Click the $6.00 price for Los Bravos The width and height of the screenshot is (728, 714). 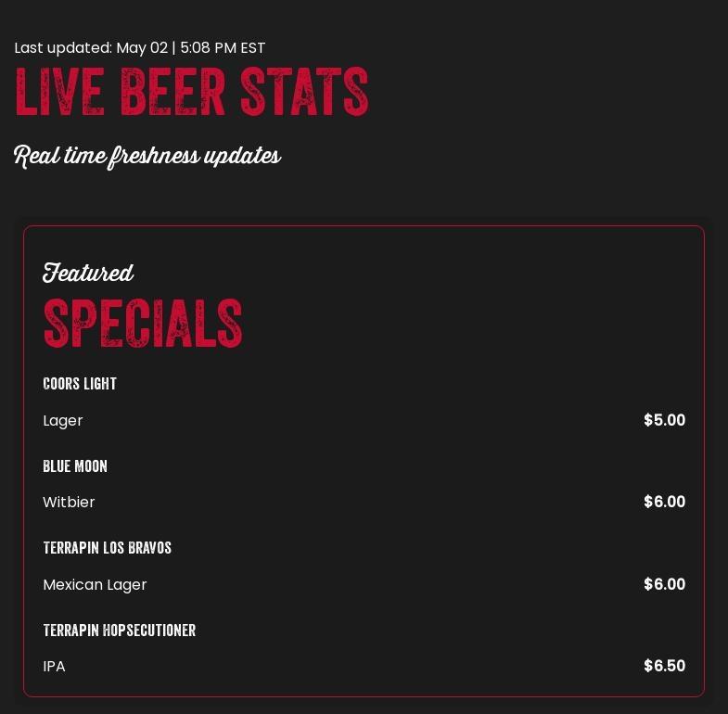pos(664,585)
